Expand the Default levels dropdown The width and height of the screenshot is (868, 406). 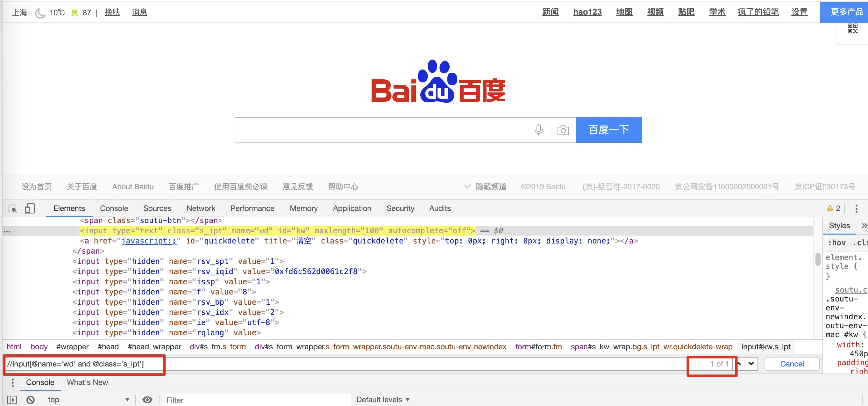tap(383, 400)
